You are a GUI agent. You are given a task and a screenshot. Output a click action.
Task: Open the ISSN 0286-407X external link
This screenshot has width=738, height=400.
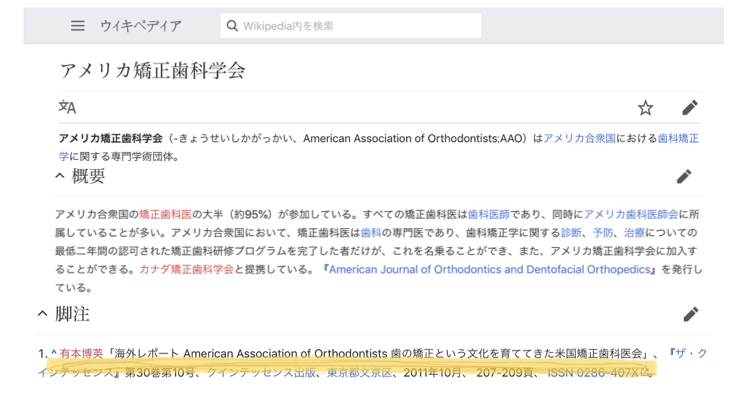(x=598, y=373)
